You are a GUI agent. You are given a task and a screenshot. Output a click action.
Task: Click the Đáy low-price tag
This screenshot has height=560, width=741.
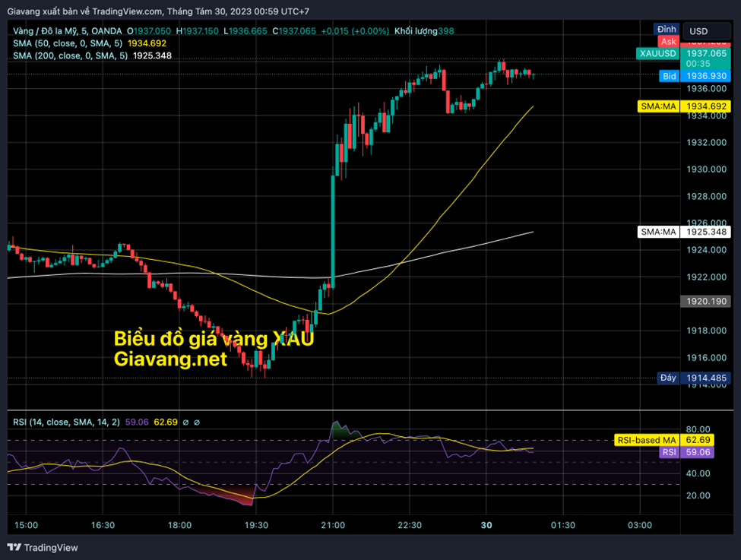tap(667, 378)
